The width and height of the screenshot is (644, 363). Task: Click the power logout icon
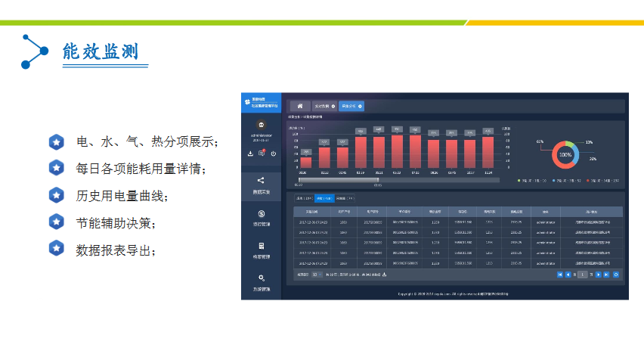pos(273,154)
